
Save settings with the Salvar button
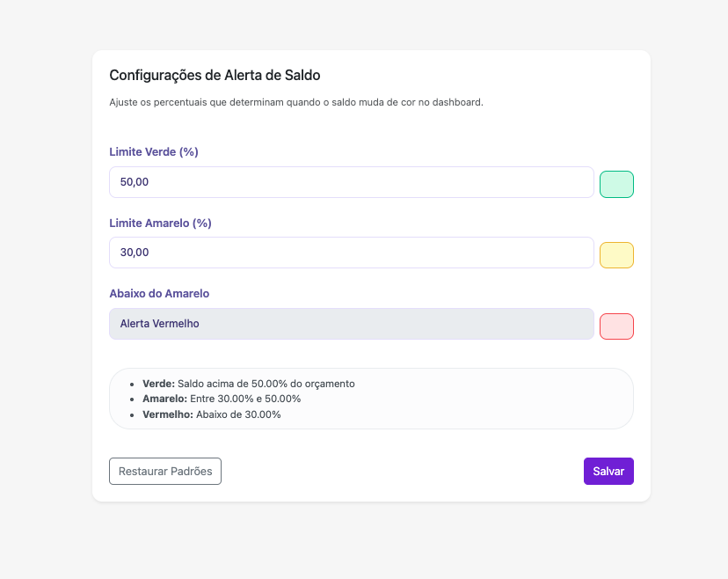click(x=608, y=471)
